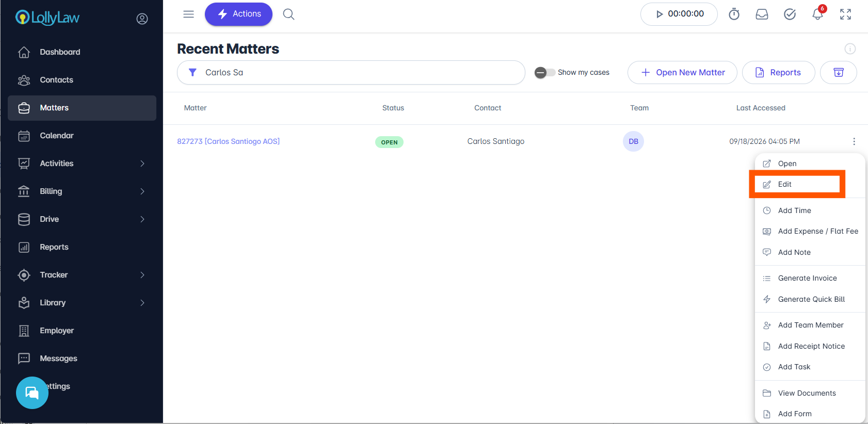Viewport: 868px width, 424px height.
Task: Open the tasks checkmark circle icon
Action: [790, 14]
